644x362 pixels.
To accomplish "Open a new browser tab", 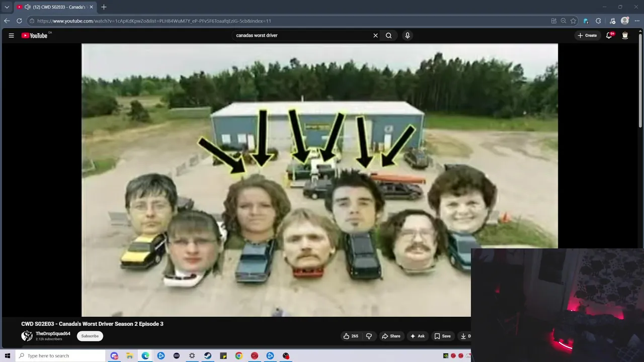I will tap(104, 7).
